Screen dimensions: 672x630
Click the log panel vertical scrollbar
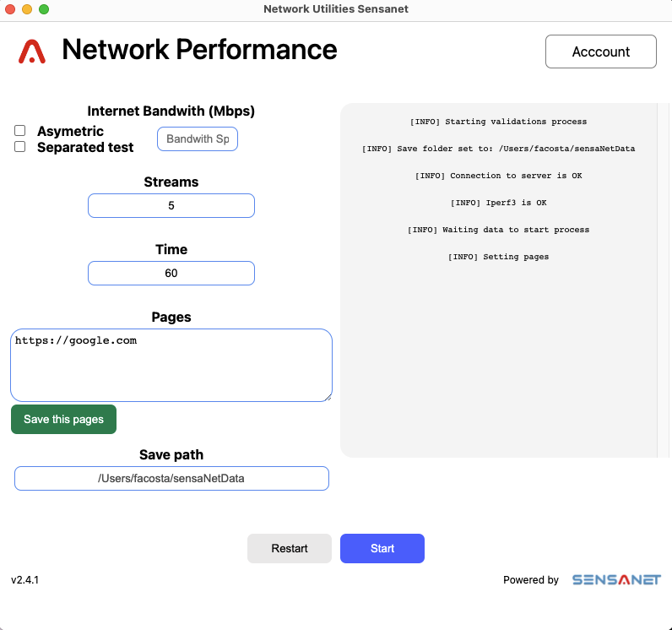[663, 280]
